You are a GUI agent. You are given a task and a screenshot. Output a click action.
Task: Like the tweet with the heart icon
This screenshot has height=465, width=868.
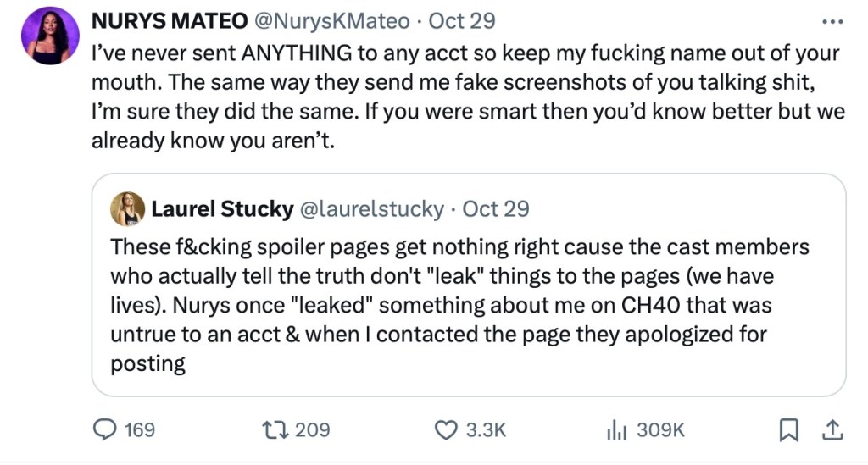tap(446, 429)
